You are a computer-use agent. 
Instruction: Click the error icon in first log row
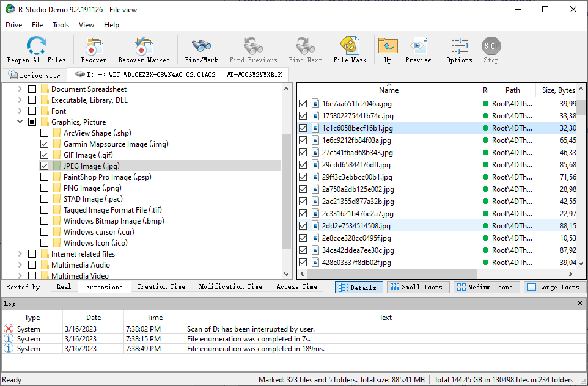pyautogui.click(x=8, y=329)
